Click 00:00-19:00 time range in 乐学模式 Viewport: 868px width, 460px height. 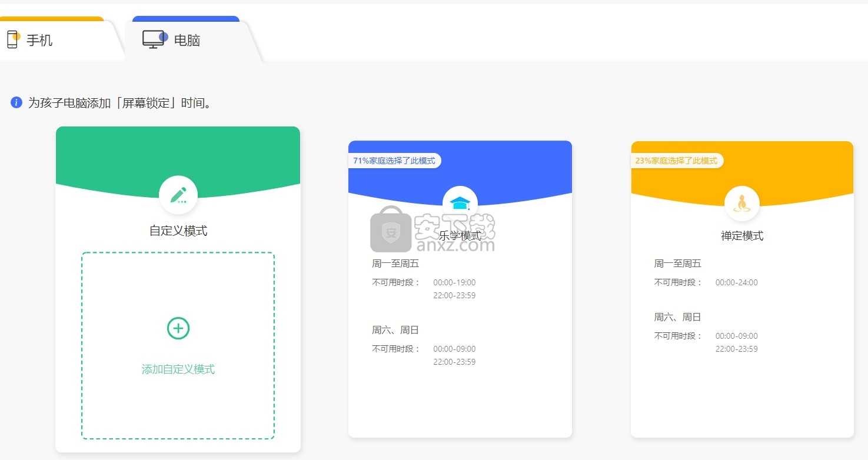(x=454, y=282)
